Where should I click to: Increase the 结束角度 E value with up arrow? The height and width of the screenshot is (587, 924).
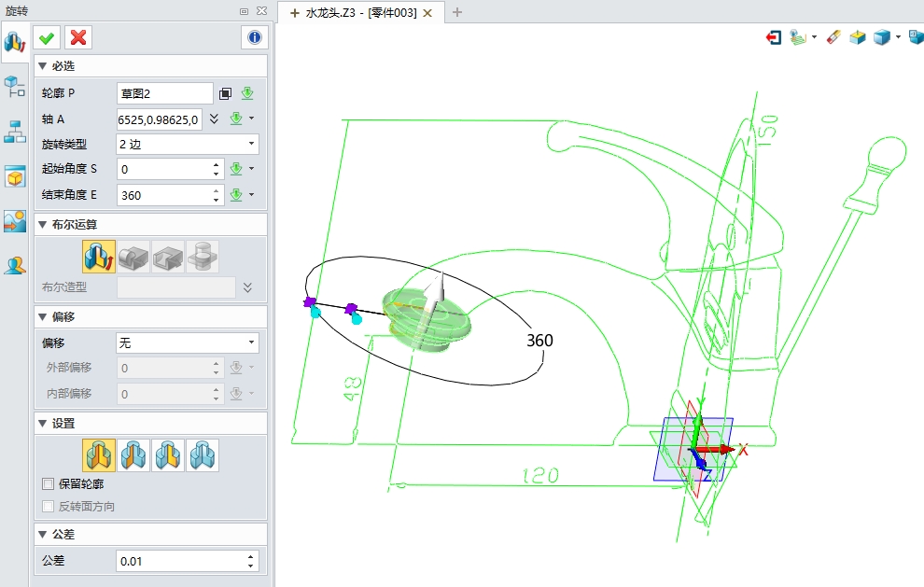click(x=217, y=190)
